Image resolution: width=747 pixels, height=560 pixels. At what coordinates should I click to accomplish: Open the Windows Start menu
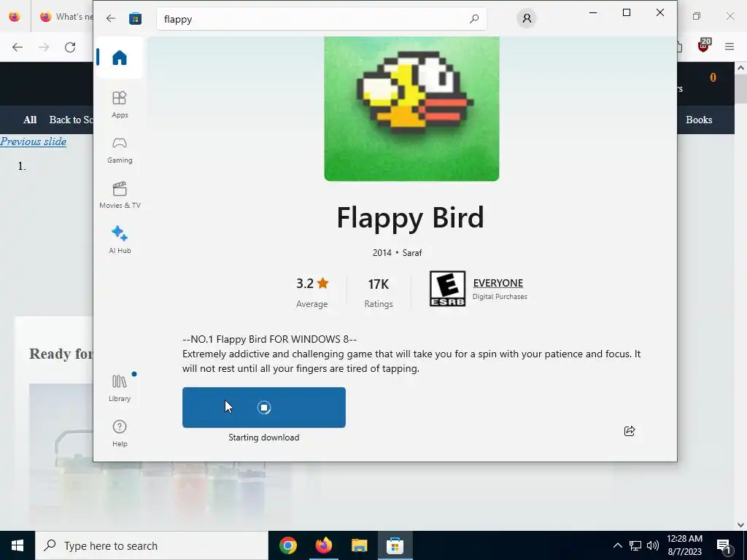[18, 545]
